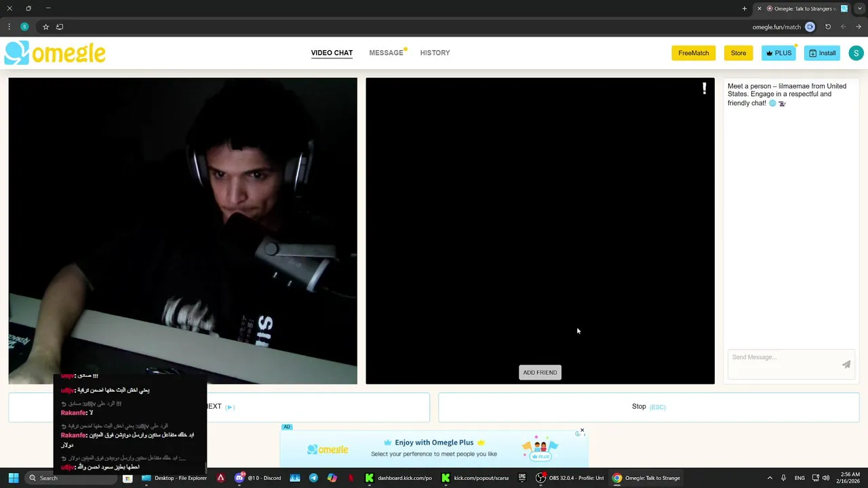Screen dimensions: 868x488
Task: Click the send message paper plane icon
Action: coord(846,364)
